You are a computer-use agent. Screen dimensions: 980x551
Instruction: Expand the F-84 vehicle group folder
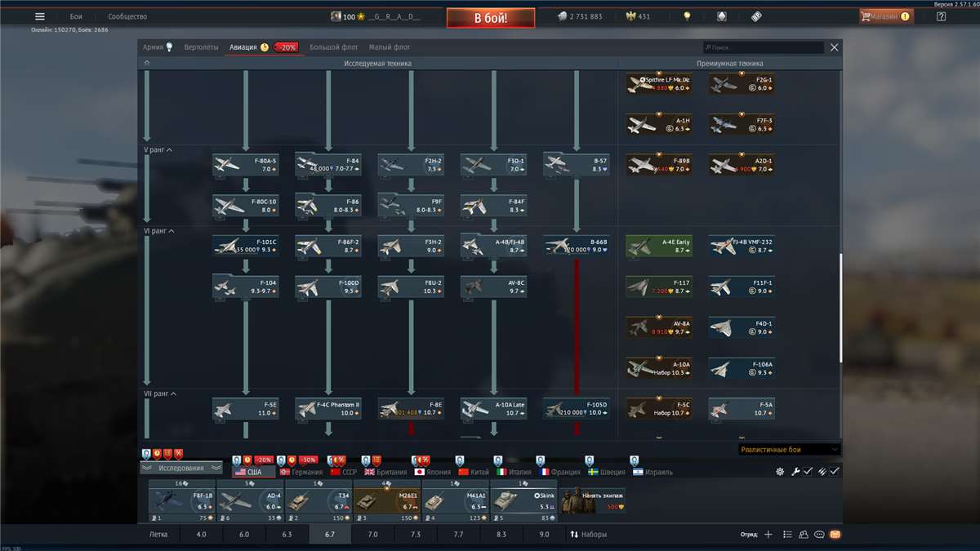coord(328,164)
